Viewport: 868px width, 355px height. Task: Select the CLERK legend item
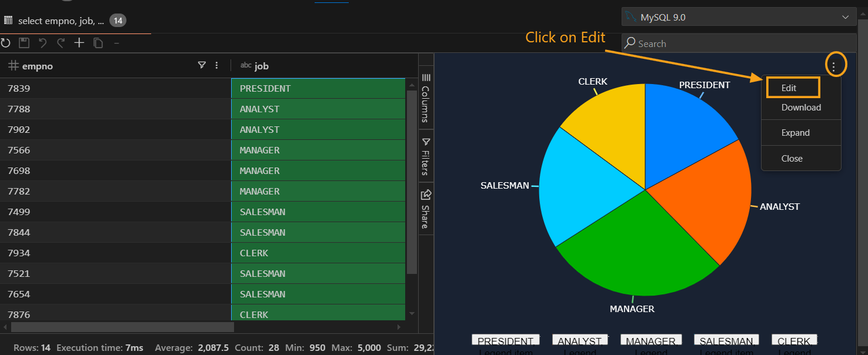(x=793, y=339)
